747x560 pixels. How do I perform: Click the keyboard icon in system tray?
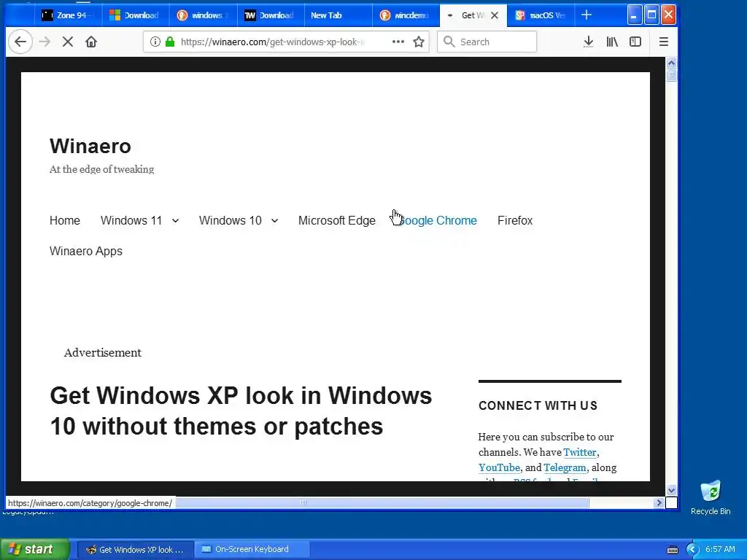coord(672,550)
